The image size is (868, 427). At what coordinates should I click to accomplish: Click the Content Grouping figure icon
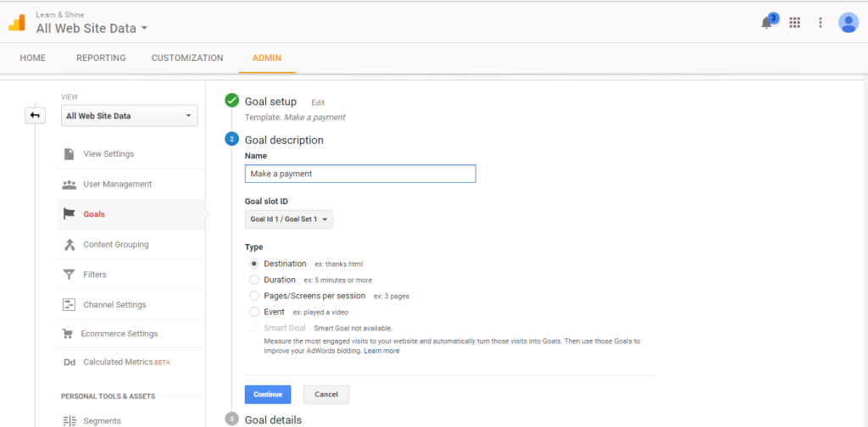coord(70,245)
